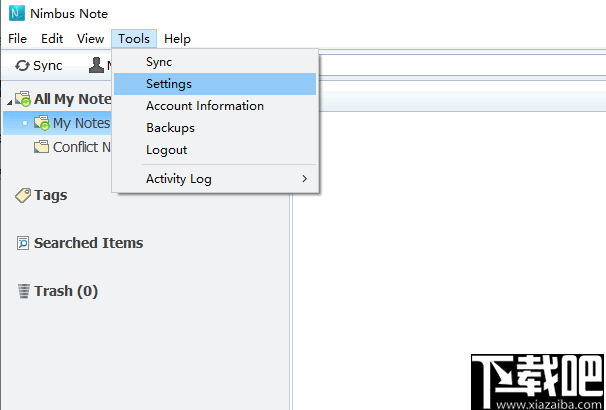Viewport: 606px width, 410px height.
Task: Expand the Activity Log submenu arrow
Action: coord(305,179)
